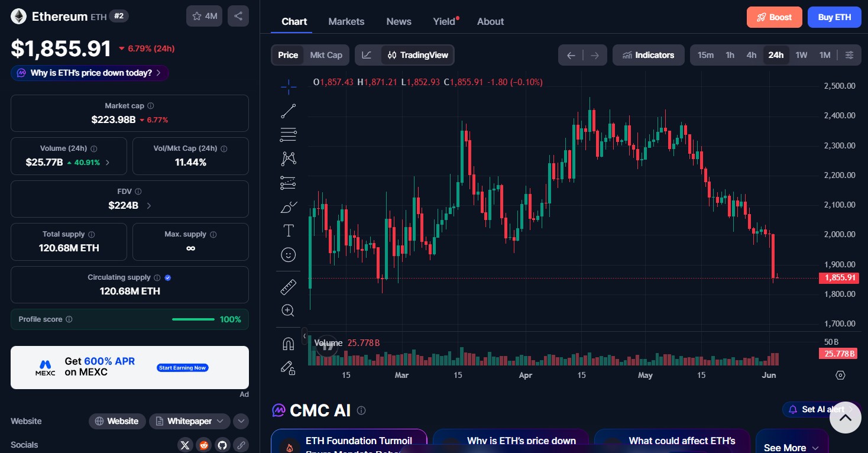Click the Vol/Mkt Cap info icon
Screen dimensions: 868x453
224,149
